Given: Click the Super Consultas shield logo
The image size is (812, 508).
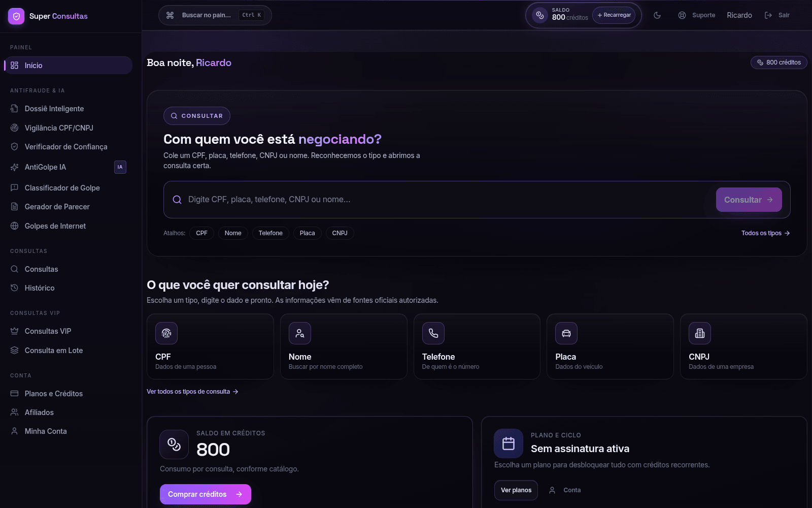Looking at the screenshot, I should [16, 16].
